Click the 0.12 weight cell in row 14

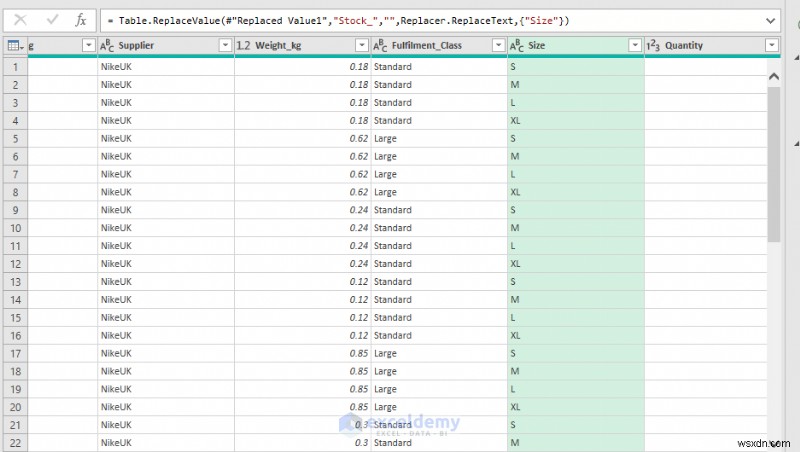click(x=303, y=299)
